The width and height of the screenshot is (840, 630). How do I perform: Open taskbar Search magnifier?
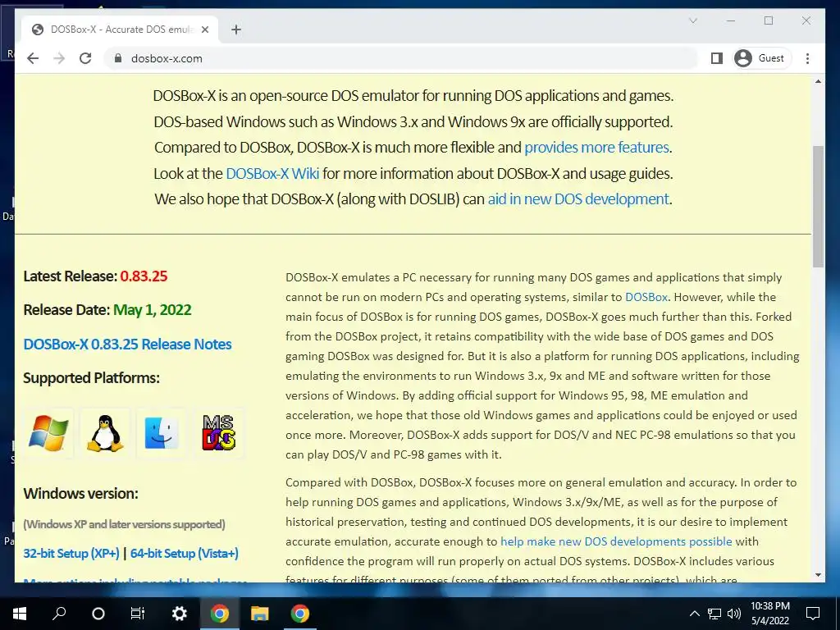[59, 614]
